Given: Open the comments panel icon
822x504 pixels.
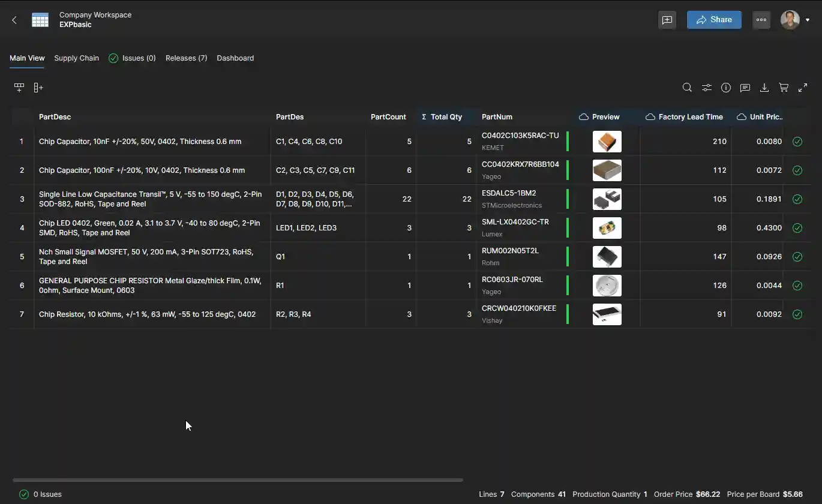Looking at the screenshot, I should point(745,88).
